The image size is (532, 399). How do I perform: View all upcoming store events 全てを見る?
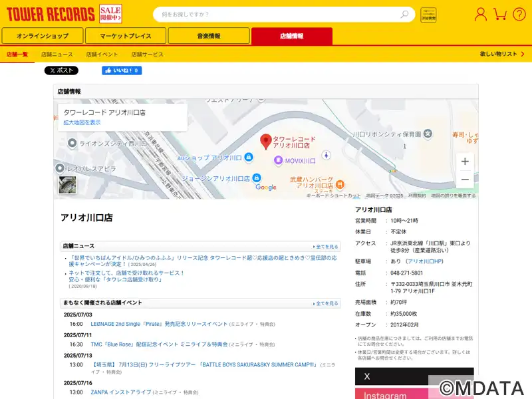tap(326, 303)
